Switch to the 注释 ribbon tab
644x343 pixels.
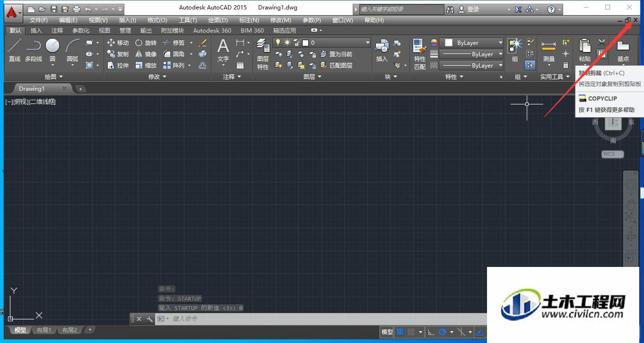[57, 30]
